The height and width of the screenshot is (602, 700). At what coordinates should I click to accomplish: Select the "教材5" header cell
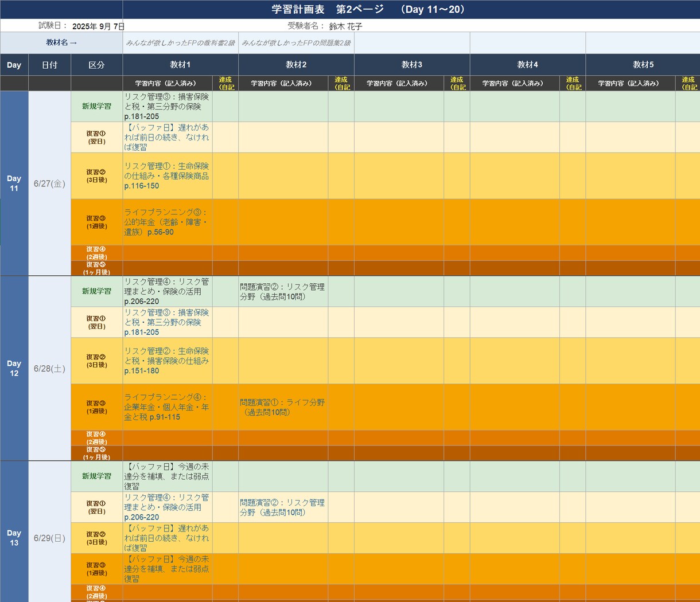coord(643,65)
